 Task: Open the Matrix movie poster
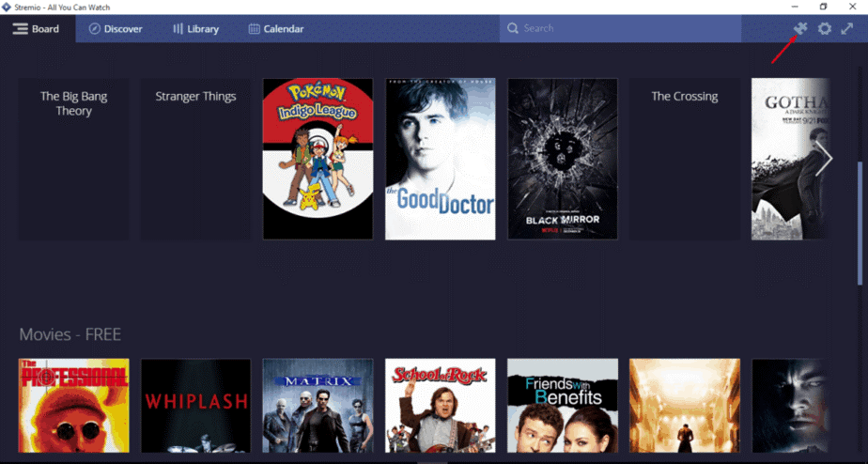(x=318, y=406)
